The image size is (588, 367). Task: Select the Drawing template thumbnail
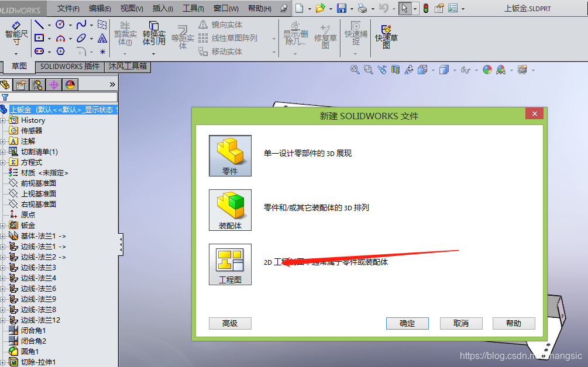click(230, 264)
